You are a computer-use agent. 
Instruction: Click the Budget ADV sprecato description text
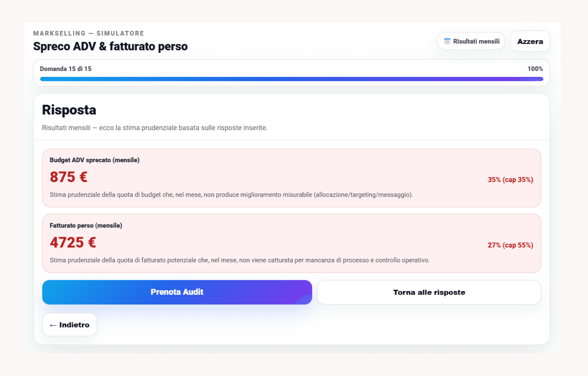(x=231, y=195)
